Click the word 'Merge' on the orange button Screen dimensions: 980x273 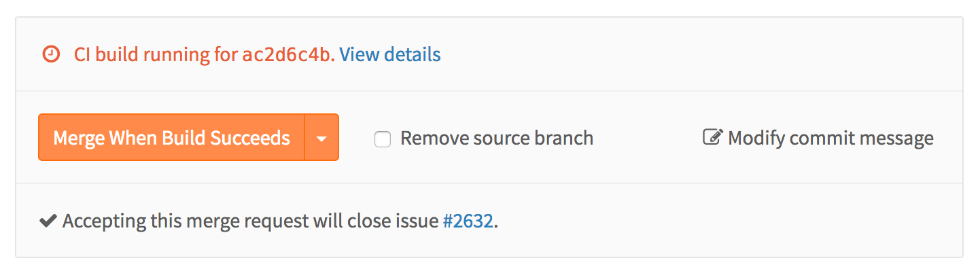[78, 138]
